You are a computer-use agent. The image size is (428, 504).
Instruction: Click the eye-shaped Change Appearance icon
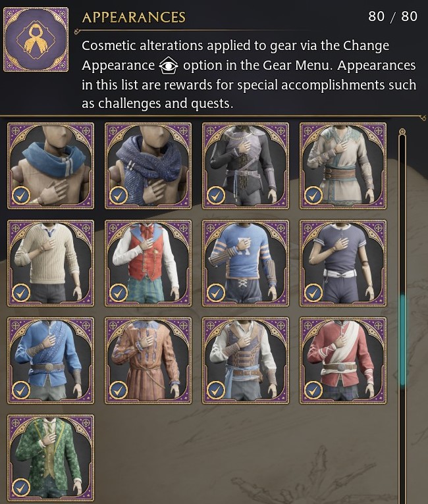pos(169,66)
